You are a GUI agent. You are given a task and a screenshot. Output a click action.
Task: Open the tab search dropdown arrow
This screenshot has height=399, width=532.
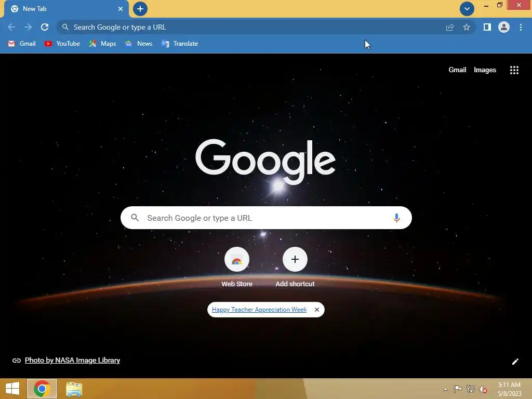(x=467, y=9)
